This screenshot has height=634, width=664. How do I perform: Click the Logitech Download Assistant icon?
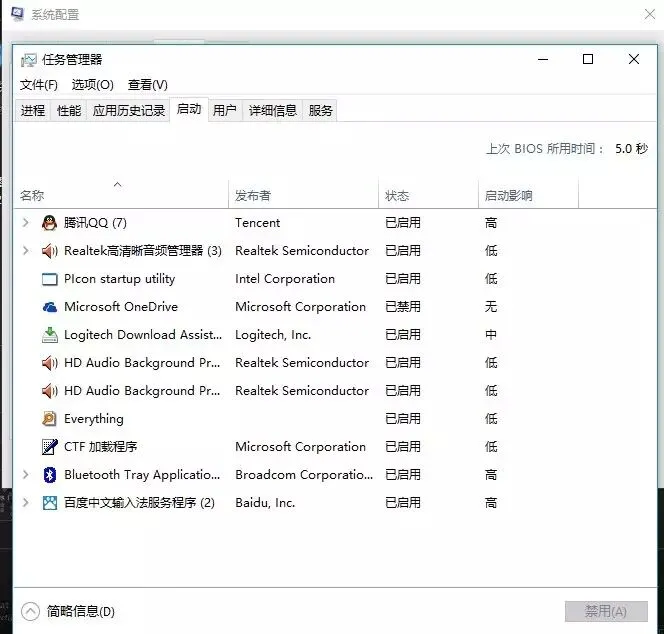(50, 335)
